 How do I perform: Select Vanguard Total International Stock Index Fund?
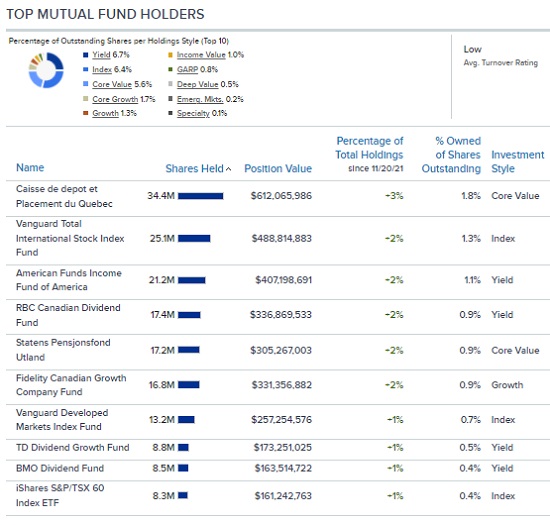(70, 238)
